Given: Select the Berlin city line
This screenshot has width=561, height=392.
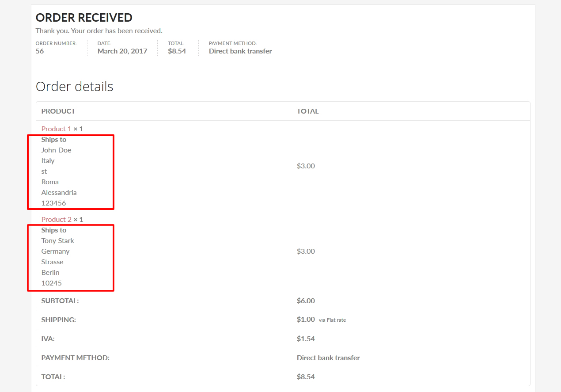Looking at the screenshot, I should click(50, 272).
